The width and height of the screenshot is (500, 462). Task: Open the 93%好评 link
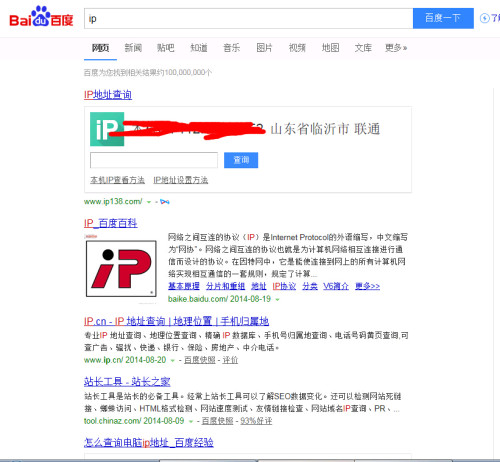click(256, 421)
